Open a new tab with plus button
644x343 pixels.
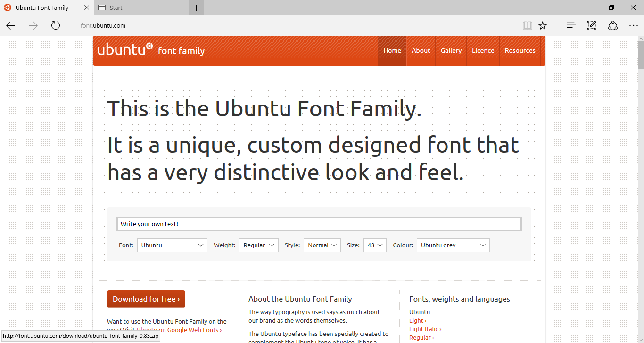196,8
